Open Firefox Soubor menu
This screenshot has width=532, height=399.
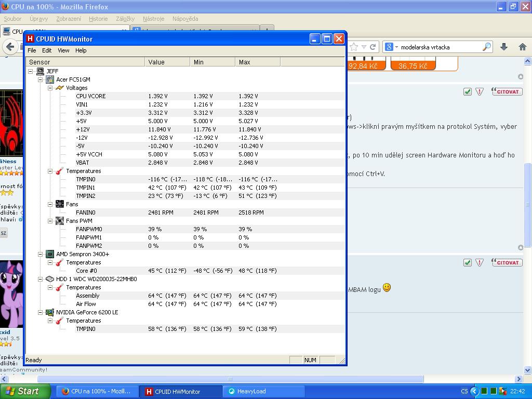pyautogui.click(x=12, y=19)
